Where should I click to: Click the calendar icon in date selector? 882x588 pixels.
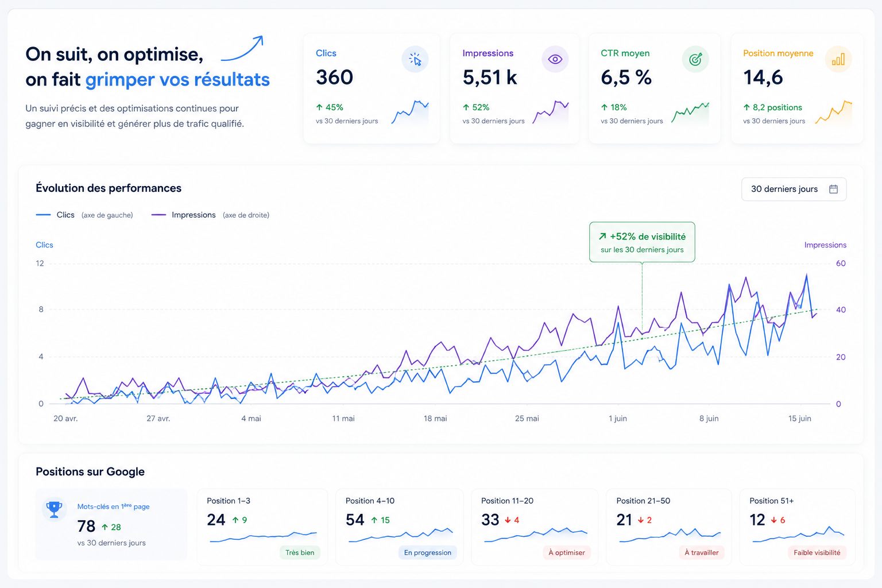834,189
